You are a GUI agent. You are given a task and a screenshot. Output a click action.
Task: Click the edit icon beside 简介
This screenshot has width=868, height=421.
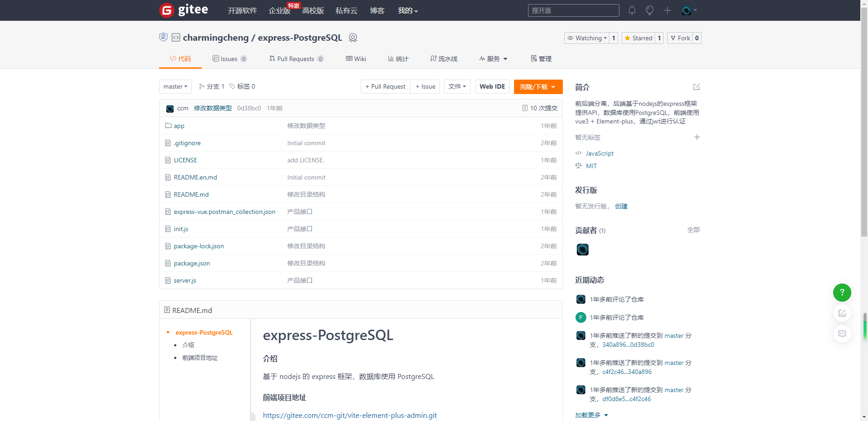pyautogui.click(x=696, y=87)
